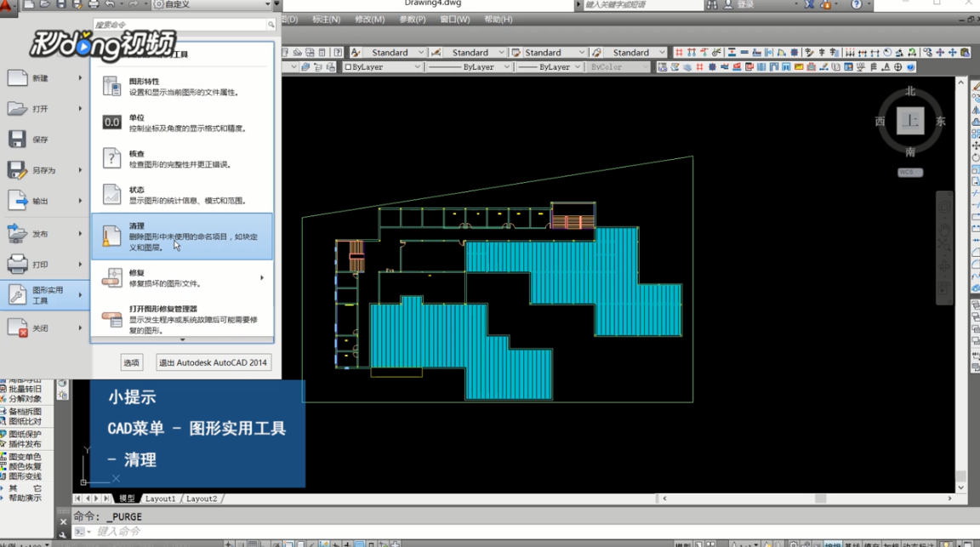
Task: Select the 模型 model tab
Action: (x=127, y=499)
